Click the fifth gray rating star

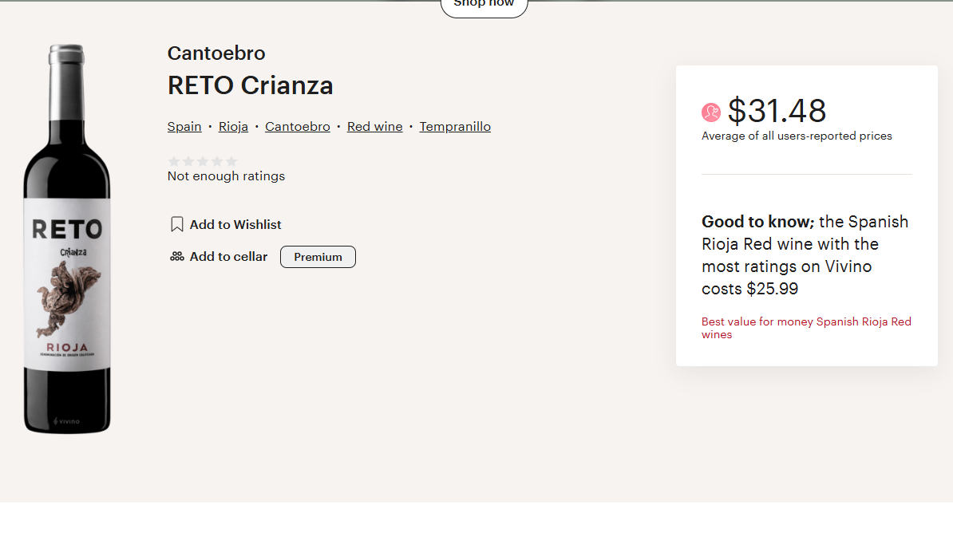[x=231, y=161]
